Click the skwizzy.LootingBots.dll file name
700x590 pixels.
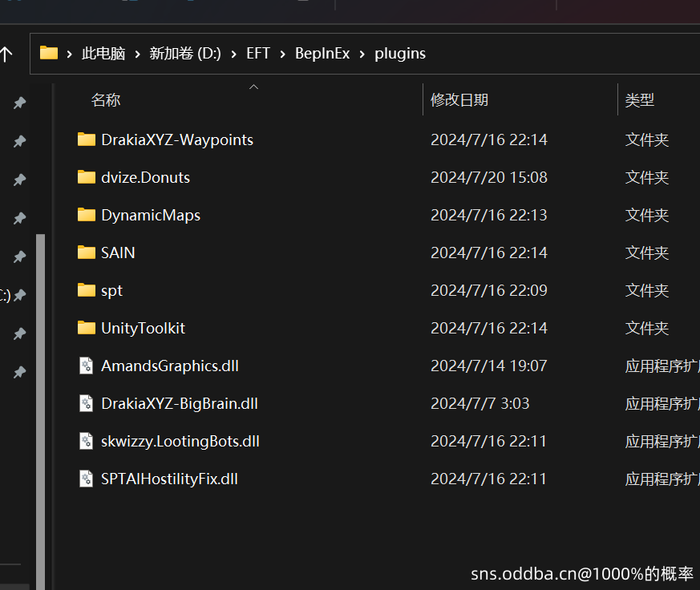180,442
